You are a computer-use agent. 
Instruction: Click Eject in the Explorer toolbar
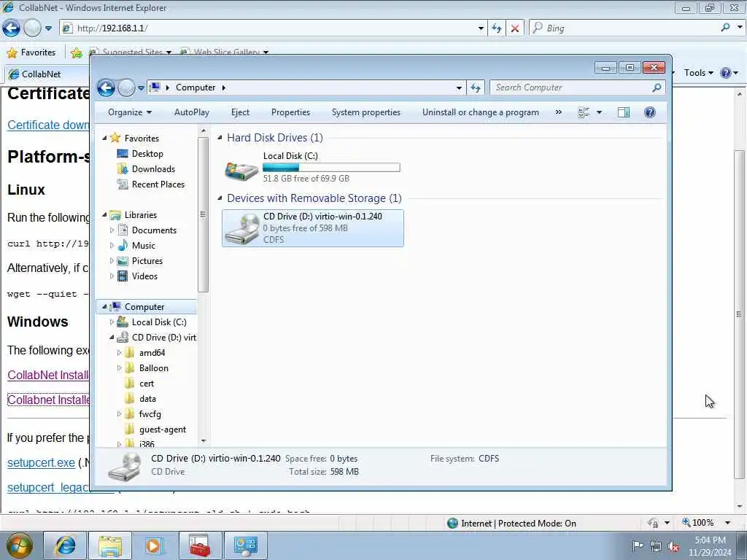240,112
